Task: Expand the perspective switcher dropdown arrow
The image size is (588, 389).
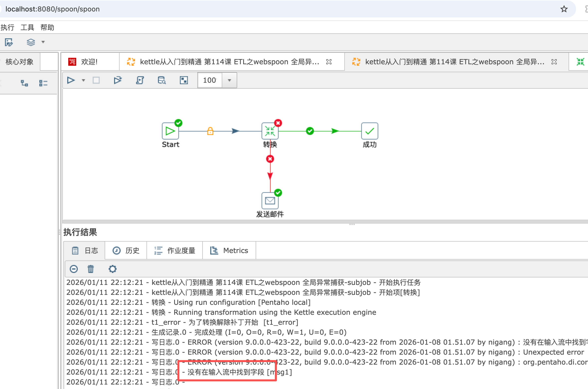Action: click(43, 42)
